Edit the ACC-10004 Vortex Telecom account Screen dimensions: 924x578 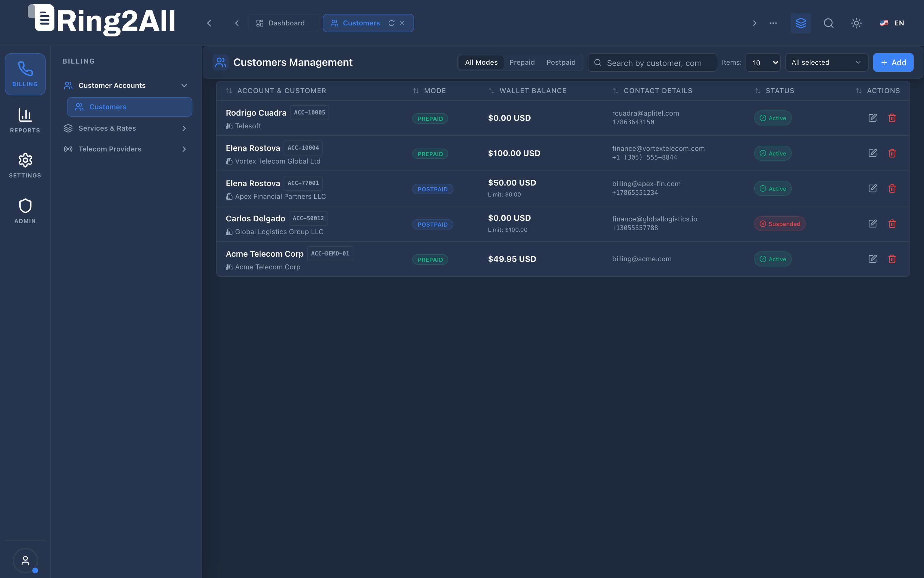pos(872,153)
